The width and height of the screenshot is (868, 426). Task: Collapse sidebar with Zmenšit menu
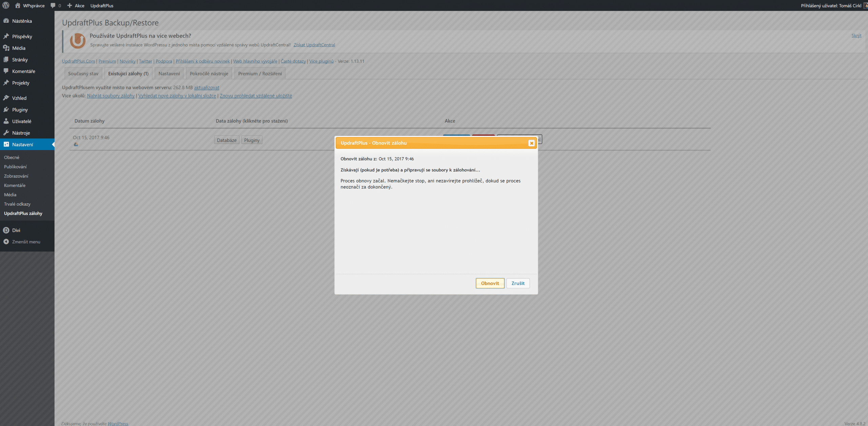[27, 242]
